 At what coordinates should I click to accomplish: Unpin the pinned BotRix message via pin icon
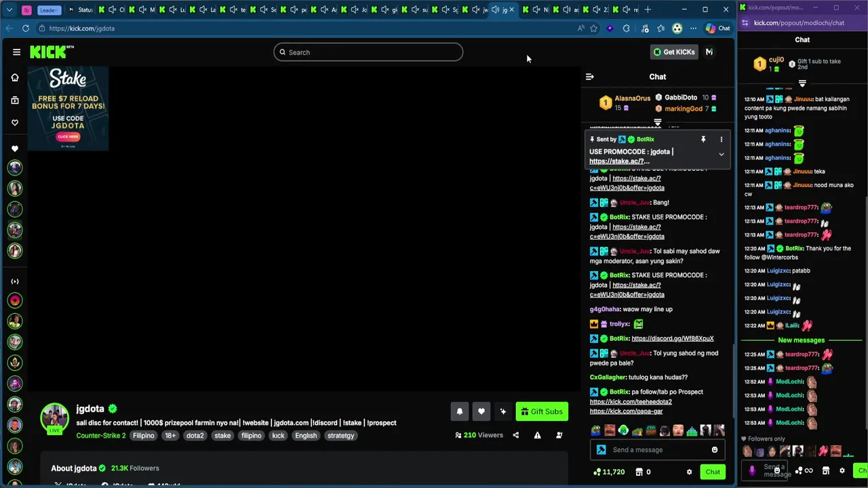click(703, 139)
